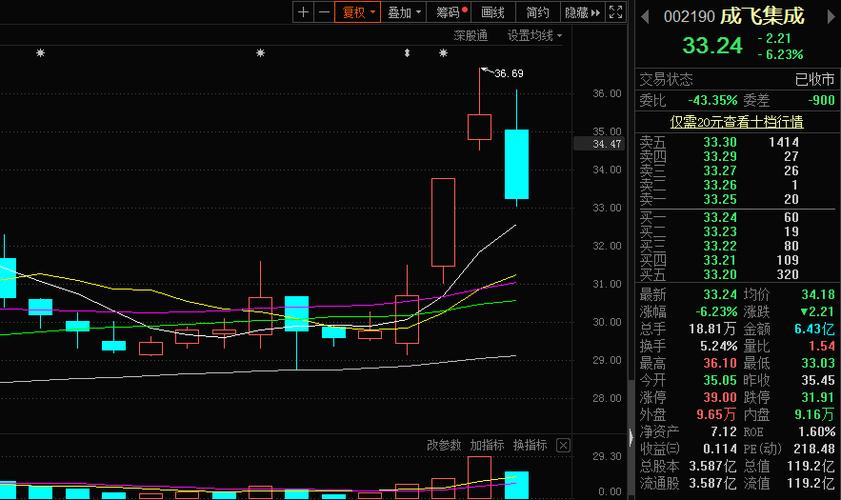Click the 36.69 high price label
Viewport: 841px width, 500px height.
point(508,73)
